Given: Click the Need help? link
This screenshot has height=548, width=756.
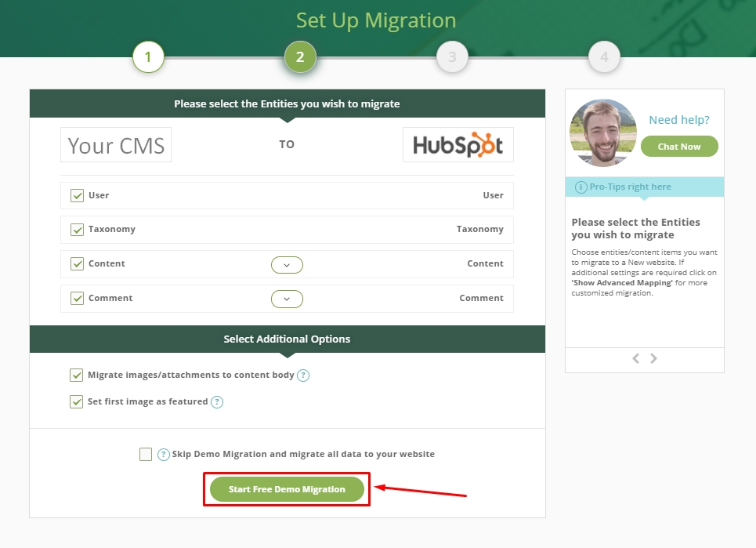Looking at the screenshot, I should (679, 120).
